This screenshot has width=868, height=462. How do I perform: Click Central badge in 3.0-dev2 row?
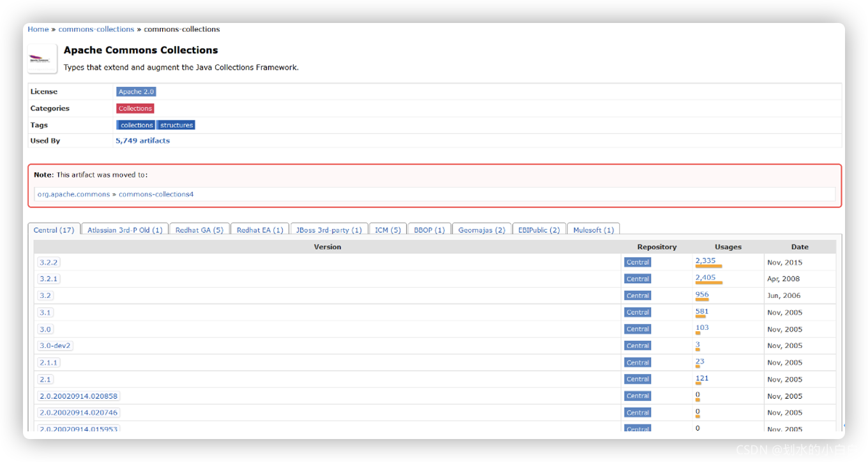(638, 346)
